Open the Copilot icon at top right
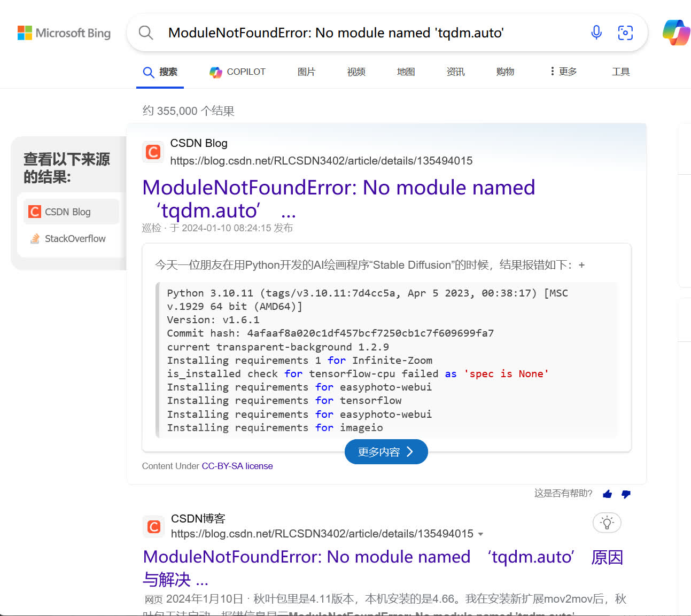691x616 pixels. click(x=676, y=33)
